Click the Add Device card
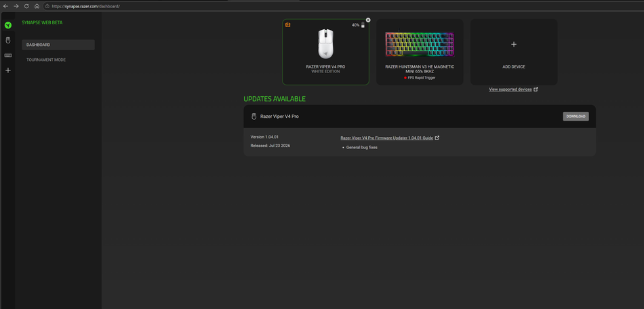The image size is (644, 309). click(514, 52)
